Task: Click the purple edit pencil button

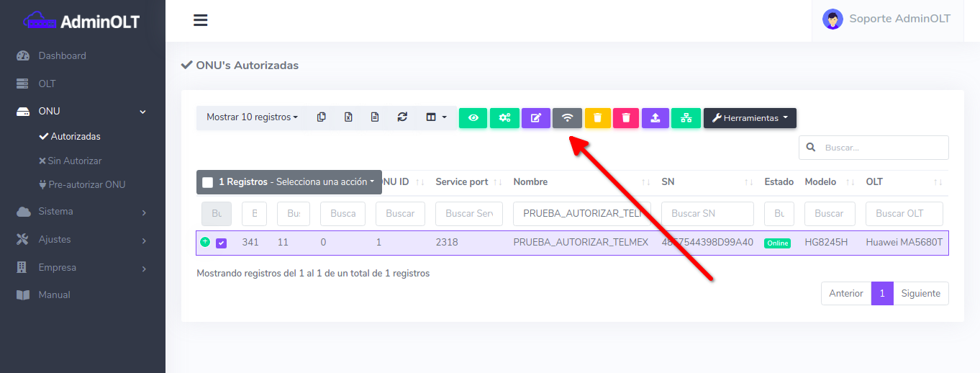Action: tap(535, 118)
